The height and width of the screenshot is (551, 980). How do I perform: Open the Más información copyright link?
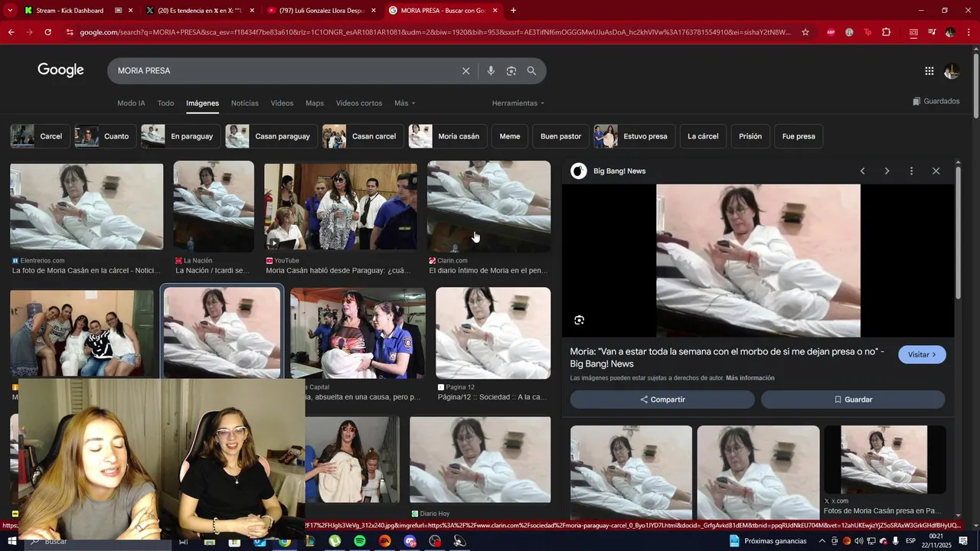coord(750,378)
